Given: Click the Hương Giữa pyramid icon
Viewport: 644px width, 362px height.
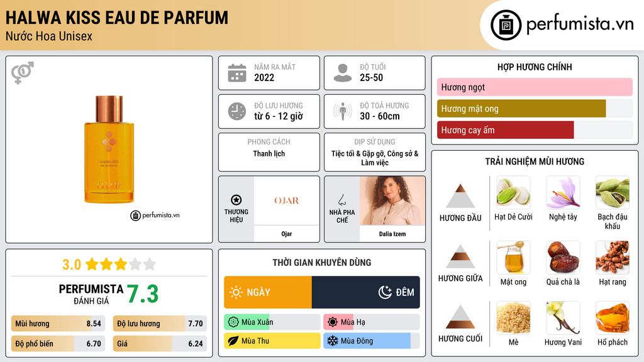Looking at the screenshot, I should [x=460, y=256].
